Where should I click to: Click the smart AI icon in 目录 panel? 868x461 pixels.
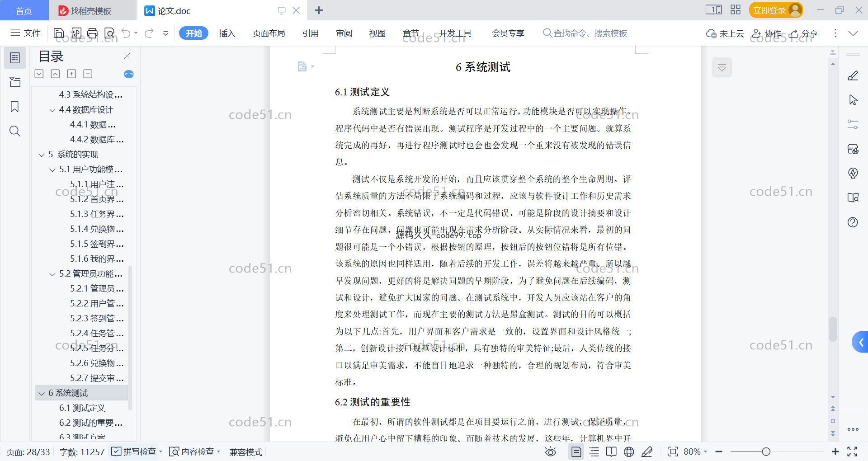pyautogui.click(x=129, y=74)
